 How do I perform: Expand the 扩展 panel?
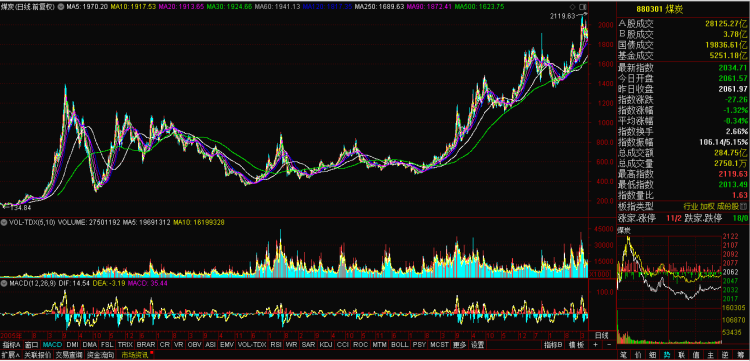11,355
